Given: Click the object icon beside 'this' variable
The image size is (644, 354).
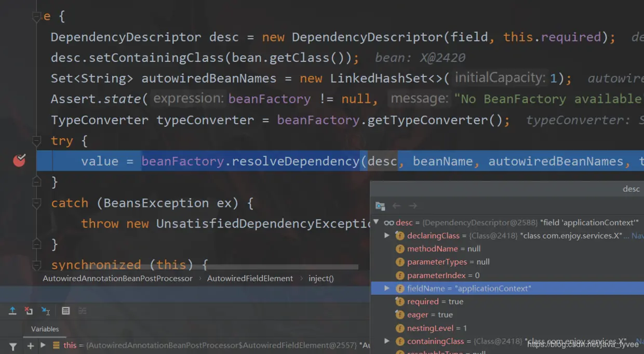Looking at the screenshot, I should click(x=56, y=345).
